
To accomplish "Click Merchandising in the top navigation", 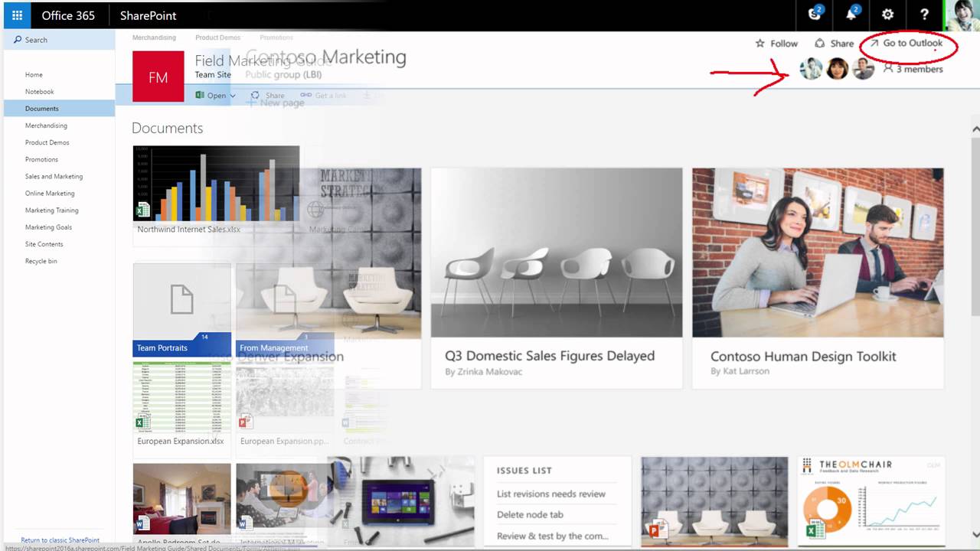I will [x=154, y=37].
